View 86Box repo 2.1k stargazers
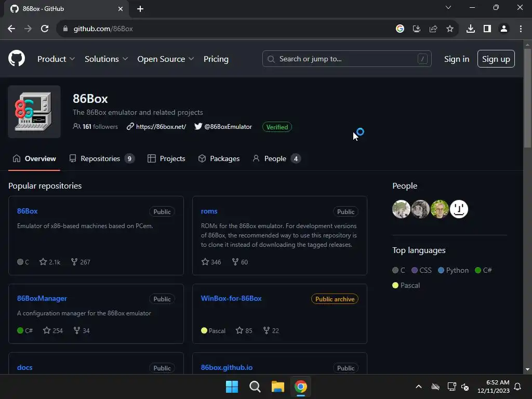 point(50,262)
